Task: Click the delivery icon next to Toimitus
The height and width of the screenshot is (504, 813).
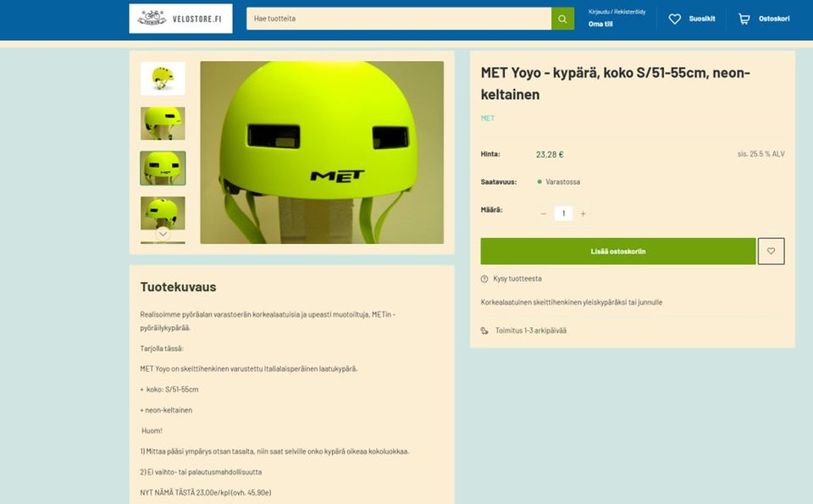Action: click(x=484, y=331)
